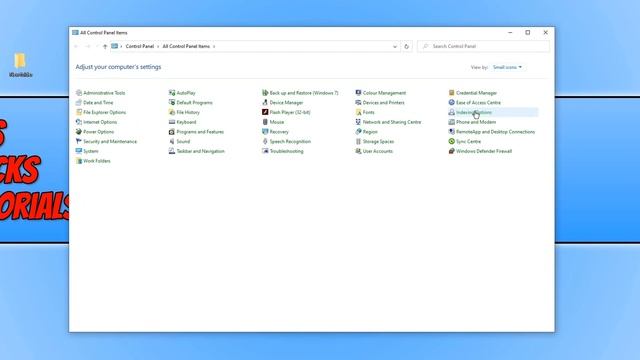The image size is (640, 360).
Task: Open the Date and Time icon
Action: (79, 103)
